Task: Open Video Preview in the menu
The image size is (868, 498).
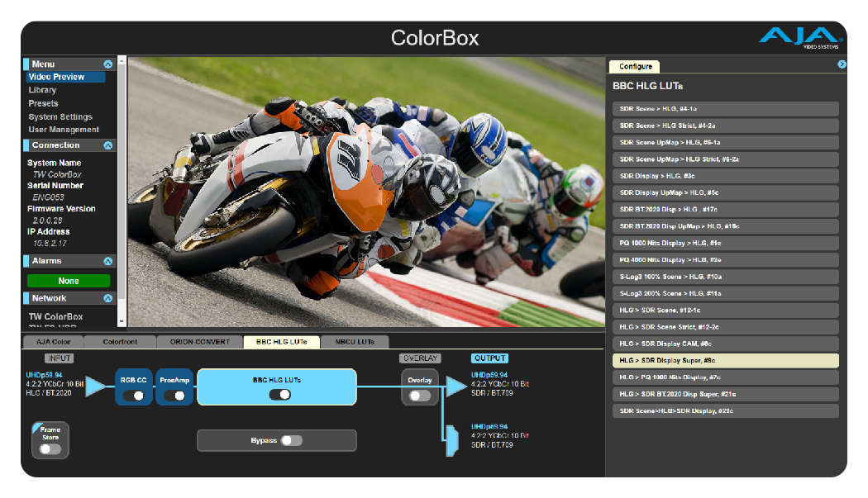Action: (x=64, y=77)
